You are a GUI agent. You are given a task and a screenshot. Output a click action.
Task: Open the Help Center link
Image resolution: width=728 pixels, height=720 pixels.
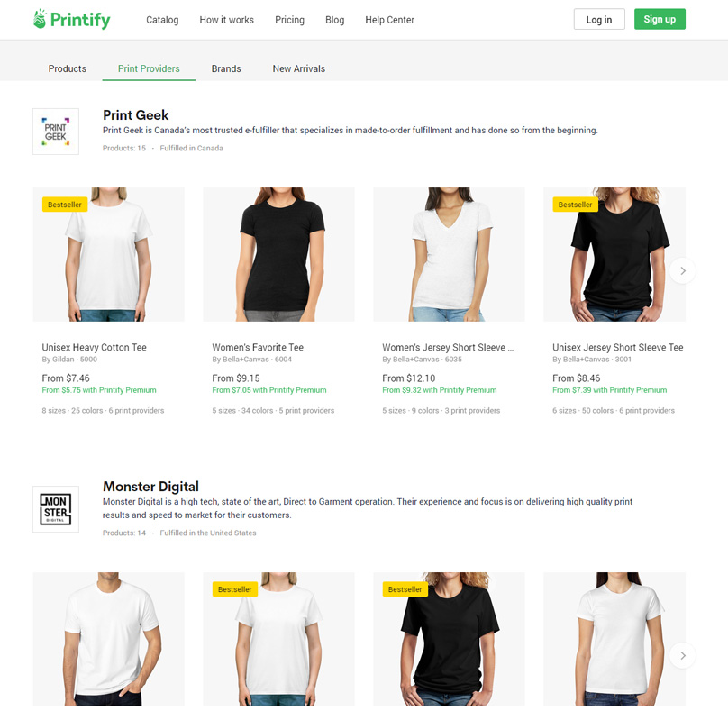[389, 20]
